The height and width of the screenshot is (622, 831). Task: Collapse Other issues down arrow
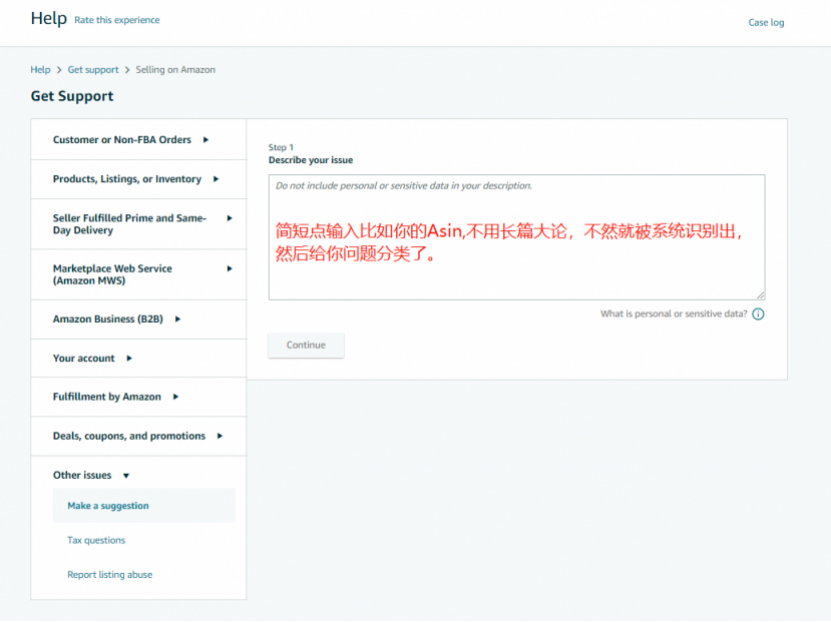[126, 476]
